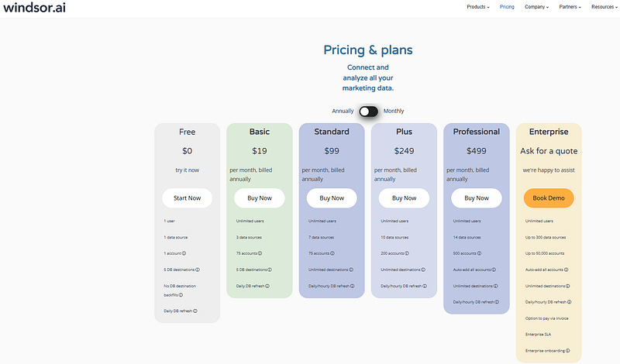Click the windsor.ai logo
Image resolution: width=620 pixels, height=364 pixels.
[x=34, y=7]
